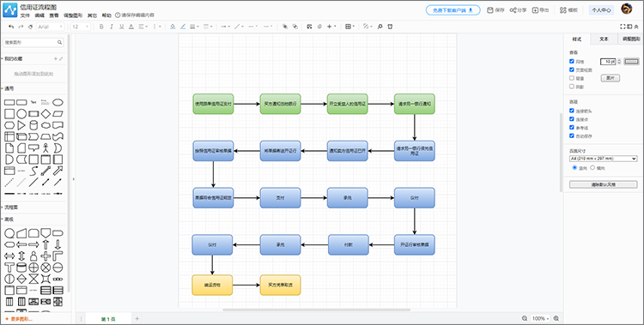
Task: Open the fill color bucket tool
Action: point(173,27)
